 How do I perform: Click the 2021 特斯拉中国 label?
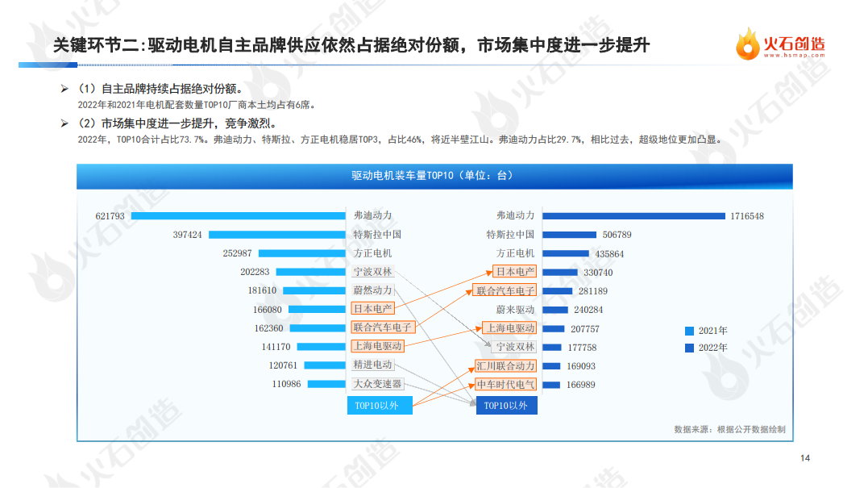point(377,234)
